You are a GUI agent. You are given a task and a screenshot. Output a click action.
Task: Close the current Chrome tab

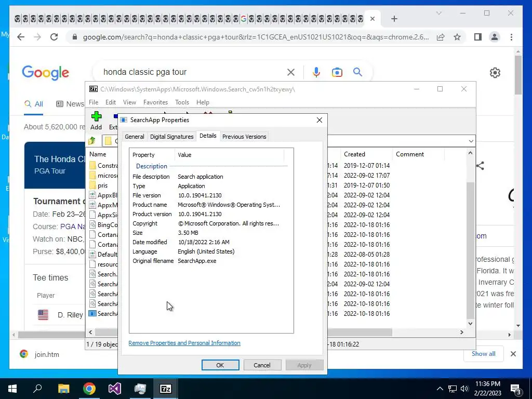tap(372, 19)
